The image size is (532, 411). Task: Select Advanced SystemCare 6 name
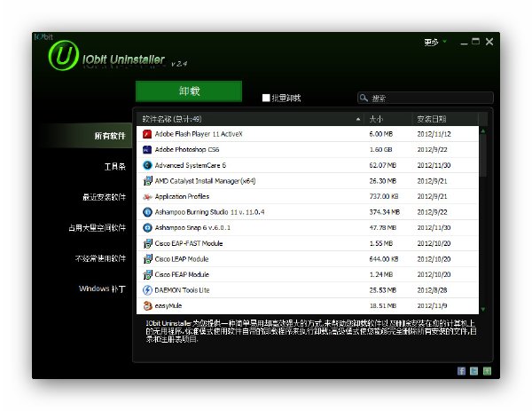[x=191, y=165]
